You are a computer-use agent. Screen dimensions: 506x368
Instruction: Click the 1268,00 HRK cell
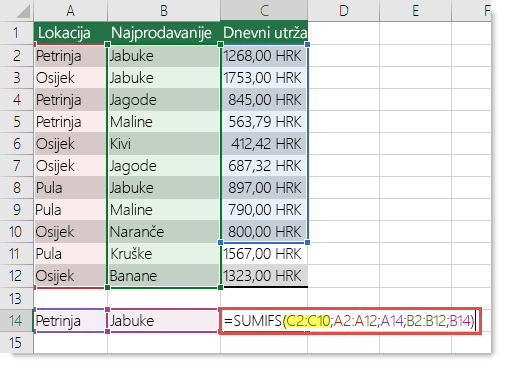click(264, 56)
